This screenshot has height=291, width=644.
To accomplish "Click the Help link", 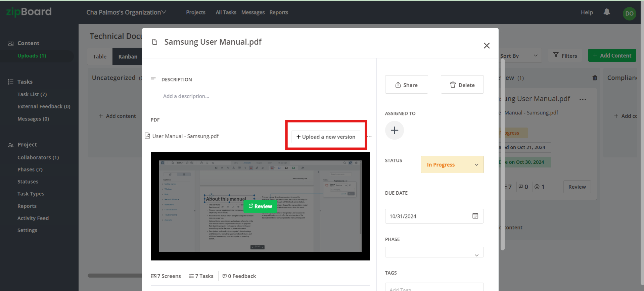I will pos(587,12).
